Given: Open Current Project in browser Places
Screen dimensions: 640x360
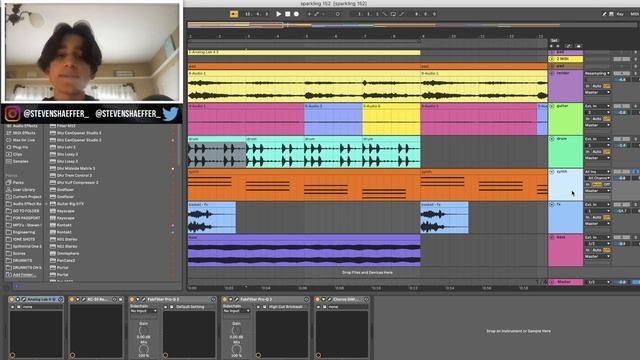Looking at the screenshot, I should click(23, 197).
